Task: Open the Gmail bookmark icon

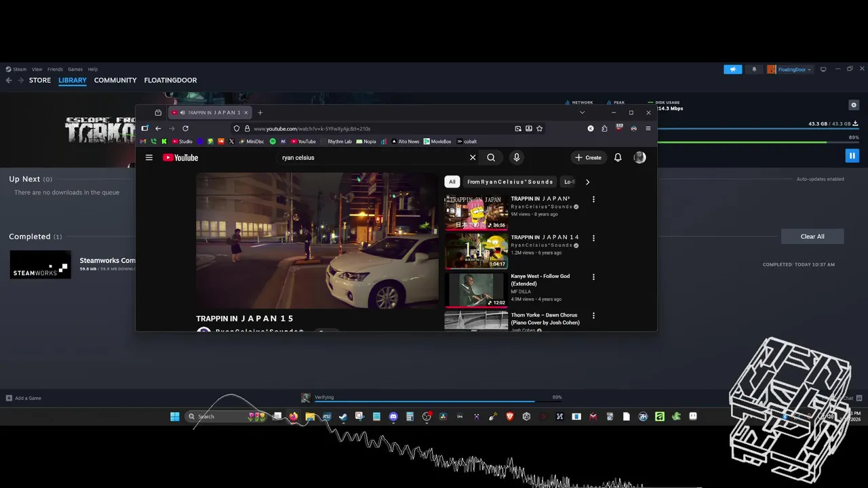Action: [143, 142]
